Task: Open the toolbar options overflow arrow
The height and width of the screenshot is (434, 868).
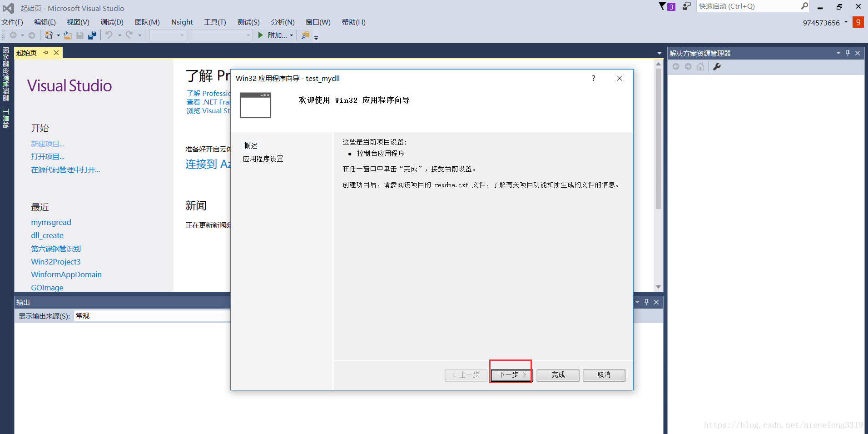Action: point(316,37)
